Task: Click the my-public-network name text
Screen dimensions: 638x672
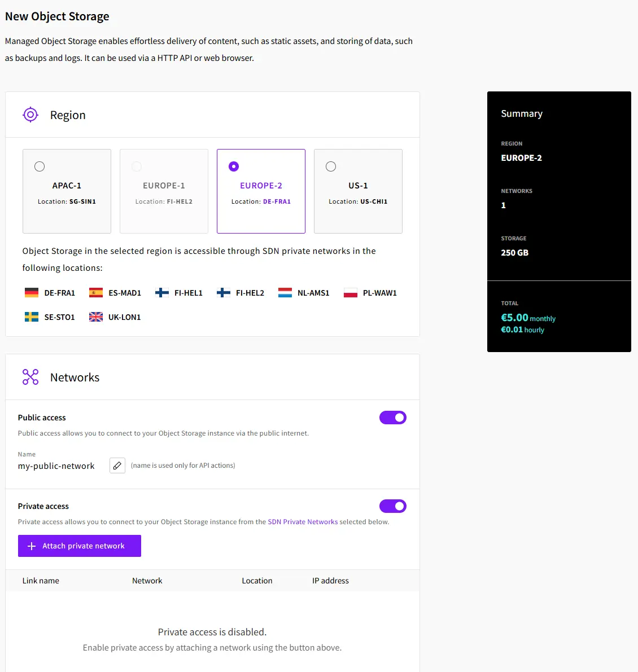Action: point(56,466)
